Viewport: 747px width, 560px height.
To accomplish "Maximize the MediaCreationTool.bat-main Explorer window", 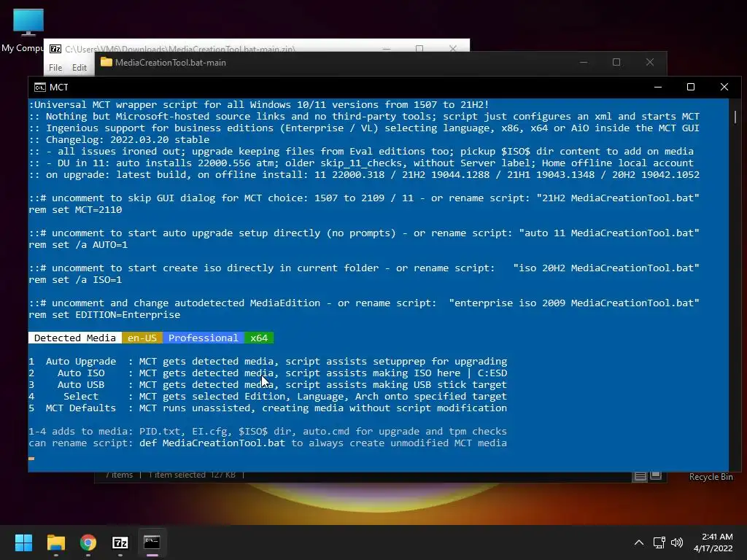I will point(616,62).
